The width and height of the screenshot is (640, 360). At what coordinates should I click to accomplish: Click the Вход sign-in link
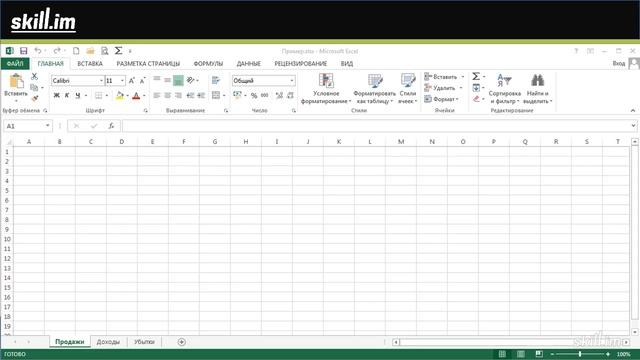coord(618,63)
